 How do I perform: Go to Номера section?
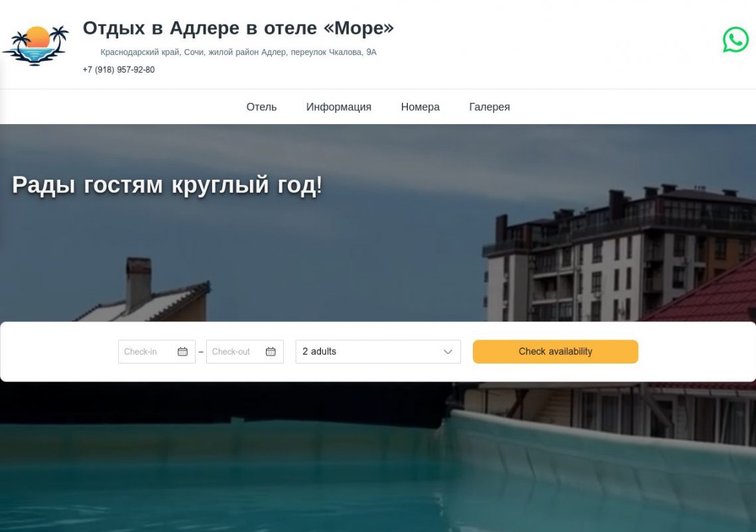click(420, 107)
